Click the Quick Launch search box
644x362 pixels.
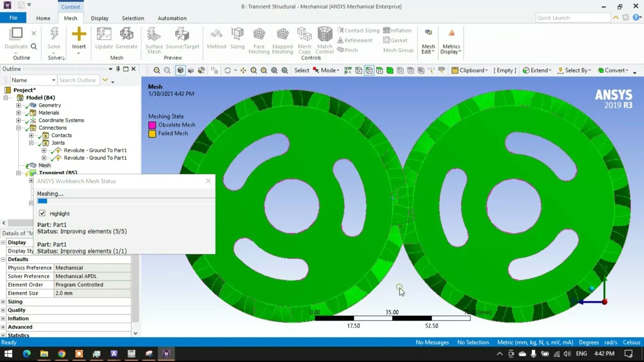coord(573,18)
